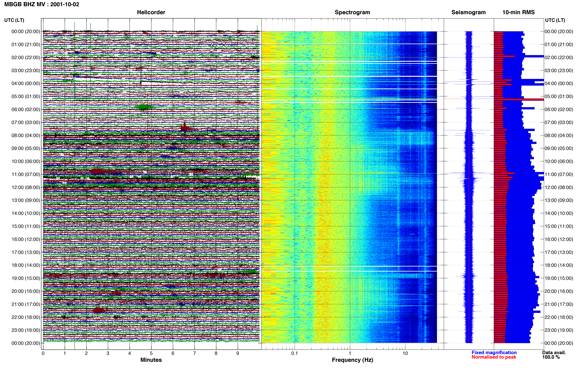Click the "Fixed magnification" blue legend text
588x368 pixels.
click(494, 352)
